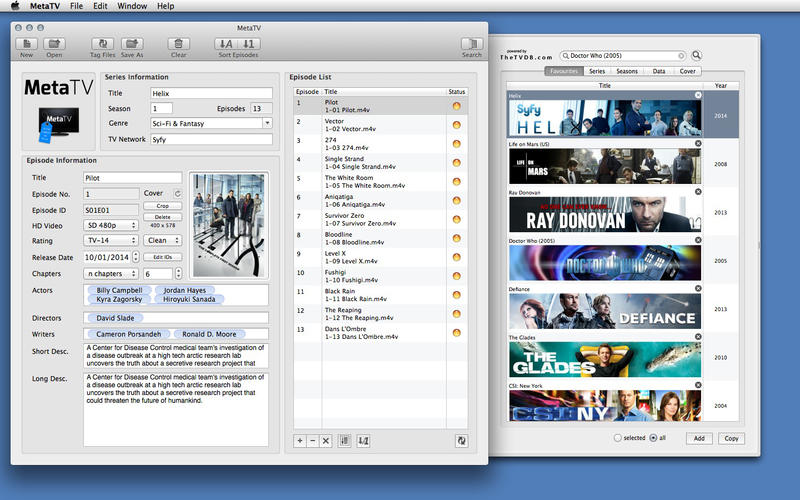The height and width of the screenshot is (500, 800).
Task: Switch to the Series tab
Action: 597,71
